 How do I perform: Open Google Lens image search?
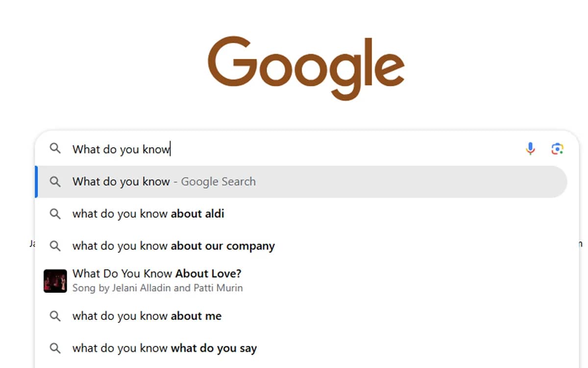point(558,149)
